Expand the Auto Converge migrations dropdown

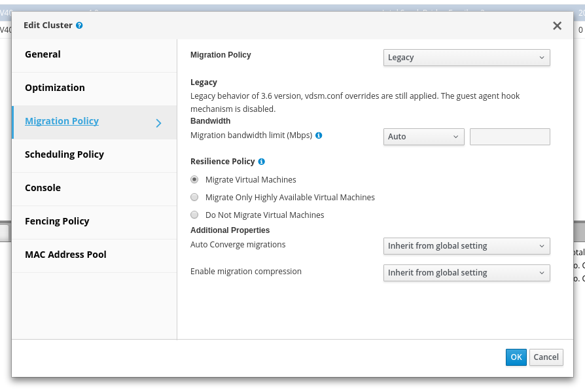pos(466,246)
